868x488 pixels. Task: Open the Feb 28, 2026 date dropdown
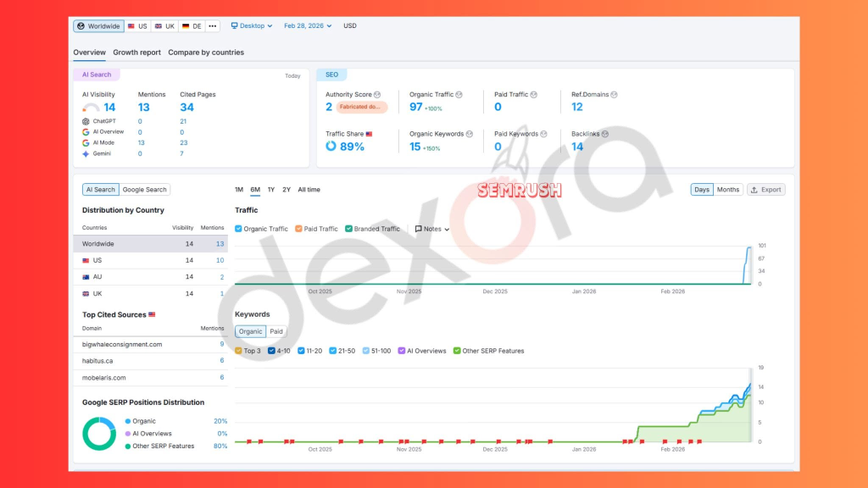pos(308,26)
